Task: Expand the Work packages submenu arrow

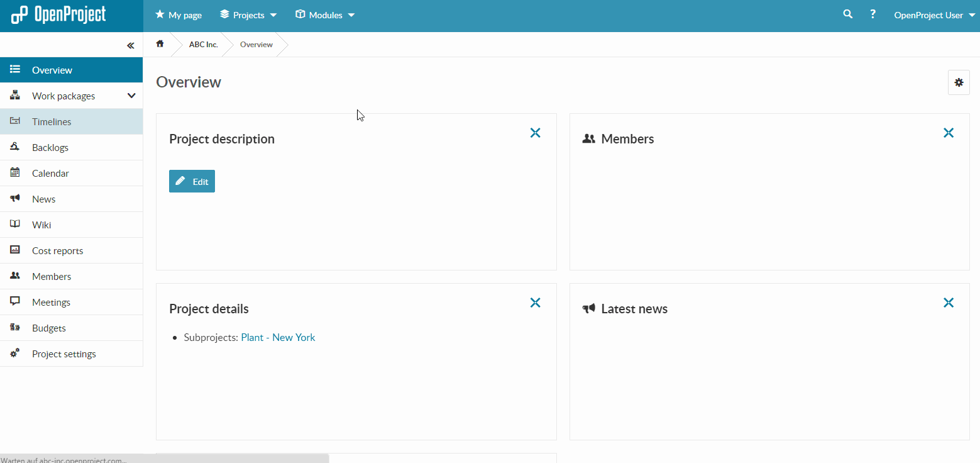Action: (131, 96)
